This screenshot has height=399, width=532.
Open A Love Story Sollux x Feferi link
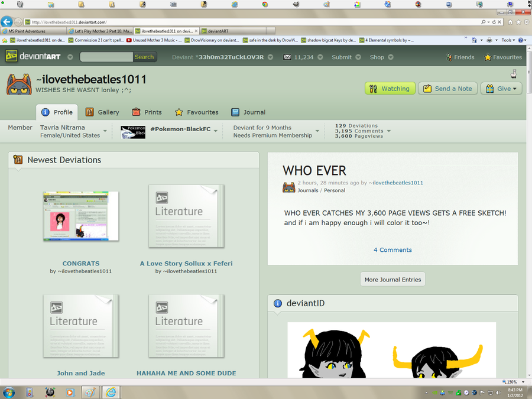point(186,263)
